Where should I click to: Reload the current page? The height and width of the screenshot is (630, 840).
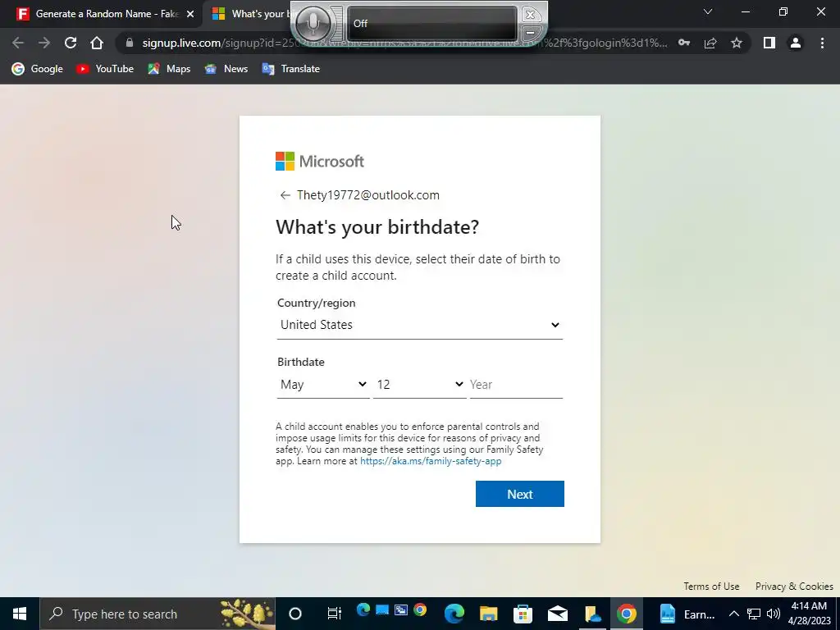click(x=71, y=43)
